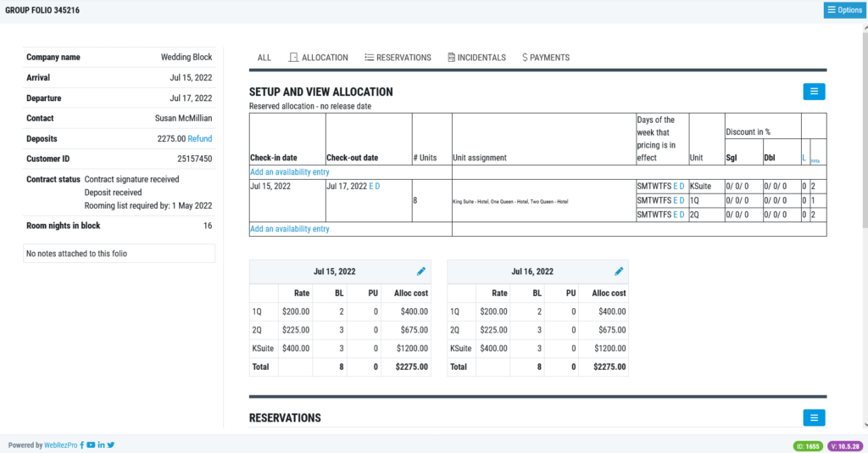Screen dimensions: 868x453
Task: Open WebRezPro YouTube icon in footer
Action: click(91, 445)
